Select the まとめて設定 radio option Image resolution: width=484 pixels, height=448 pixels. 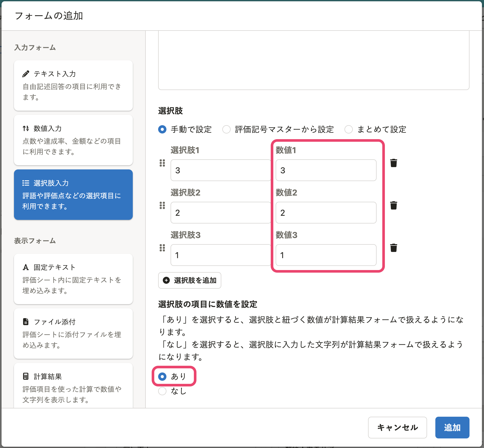click(x=349, y=129)
